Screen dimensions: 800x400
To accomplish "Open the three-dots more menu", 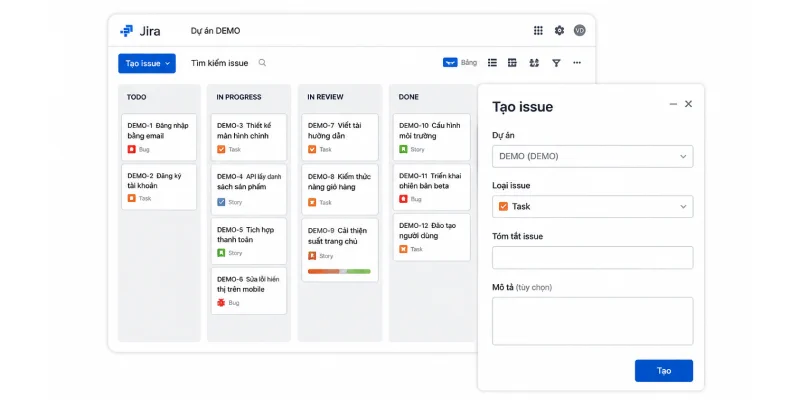I will pyautogui.click(x=577, y=63).
